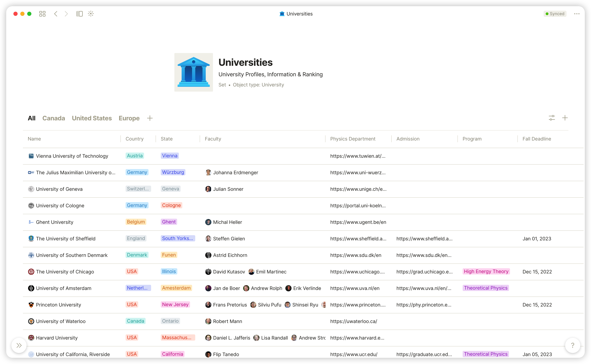Toggle the sidebar panel icon
The width and height of the screenshot is (591, 364).
coord(79,14)
